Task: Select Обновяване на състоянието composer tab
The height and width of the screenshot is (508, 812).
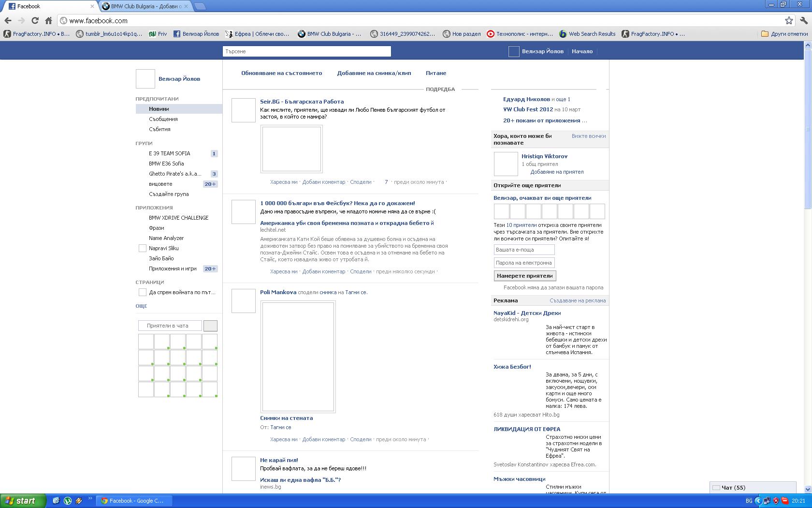Action: (x=281, y=73)
